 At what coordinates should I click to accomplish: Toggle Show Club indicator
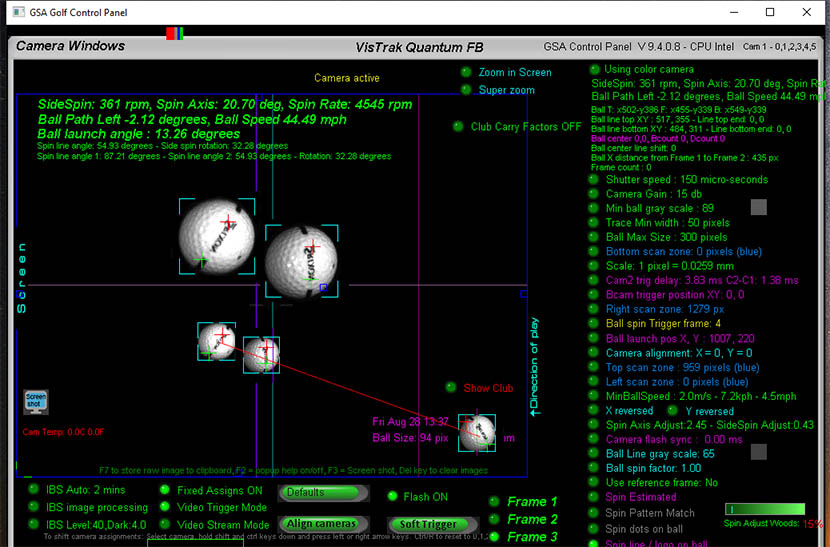tap(451, 388)
